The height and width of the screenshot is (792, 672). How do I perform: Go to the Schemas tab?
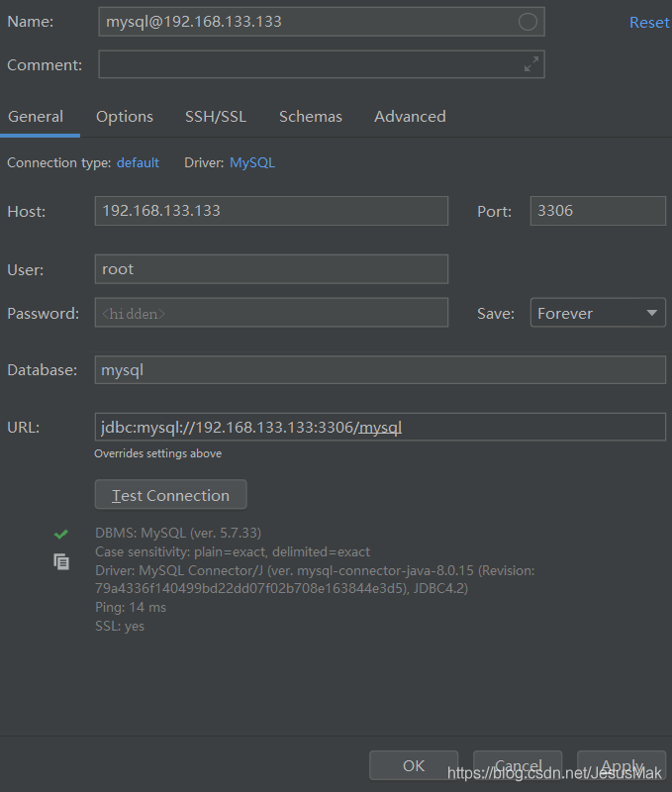point(311,117)
